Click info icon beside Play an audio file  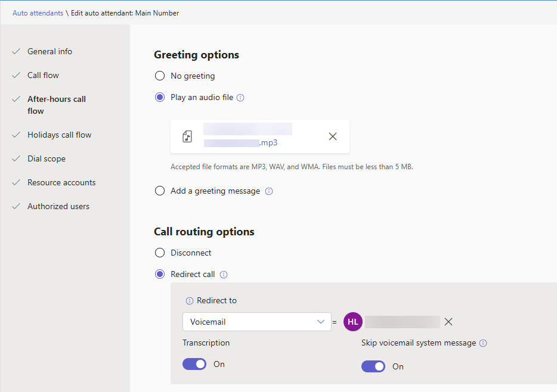pos(240,98)
